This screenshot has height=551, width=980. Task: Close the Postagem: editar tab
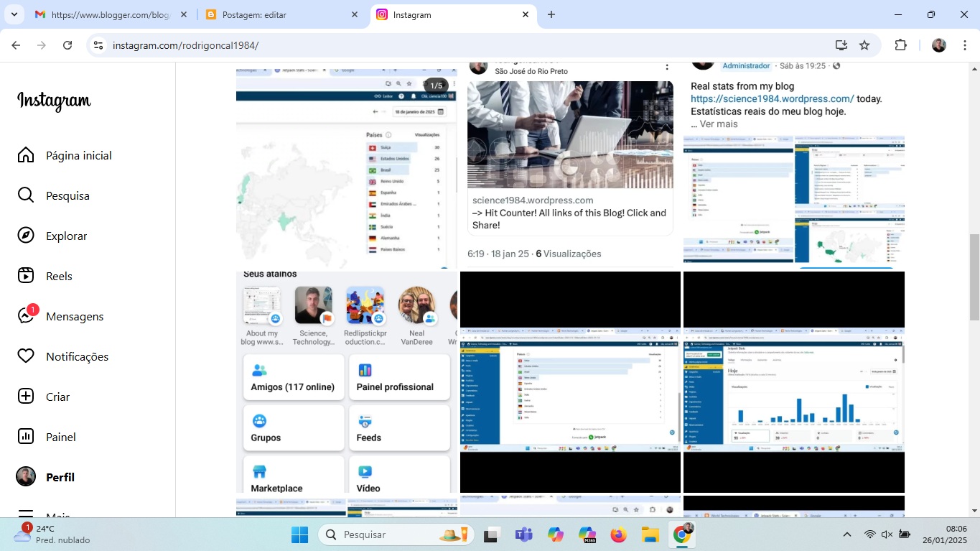[355, 14]
